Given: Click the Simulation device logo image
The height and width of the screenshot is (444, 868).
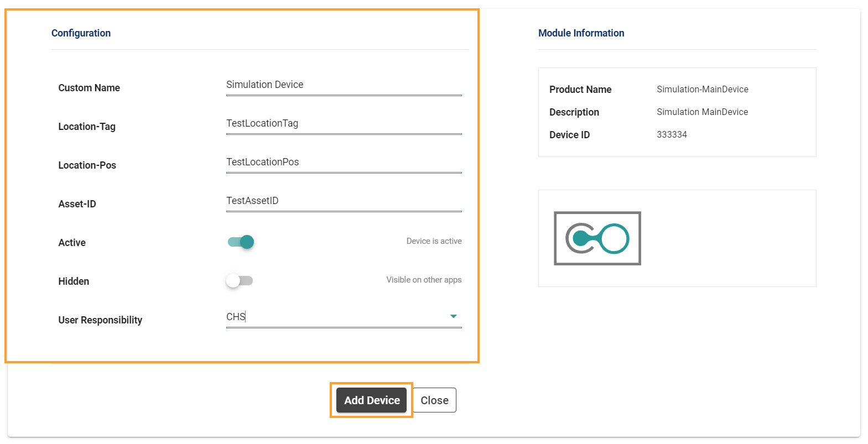Looking at the screenshot, I should tap(597, 238).
